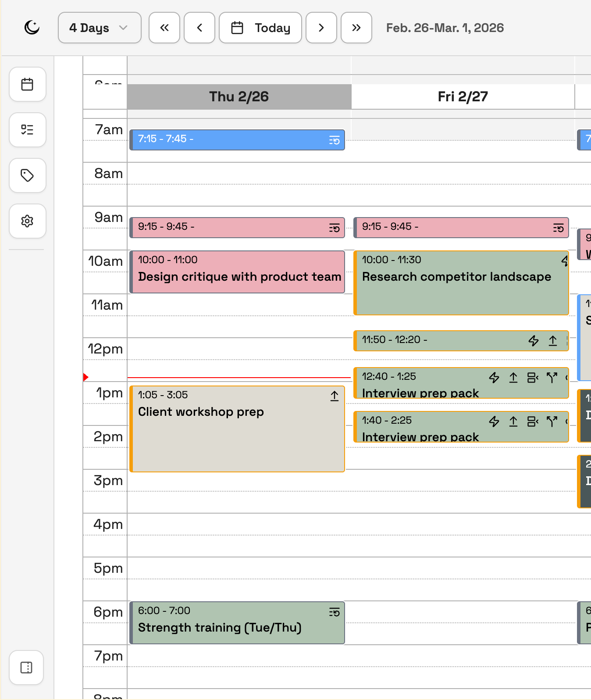Open the 4 Days view dropdown
Image resolution: width=591 pixels, height=700 pixels.
(x=100, y=28)
